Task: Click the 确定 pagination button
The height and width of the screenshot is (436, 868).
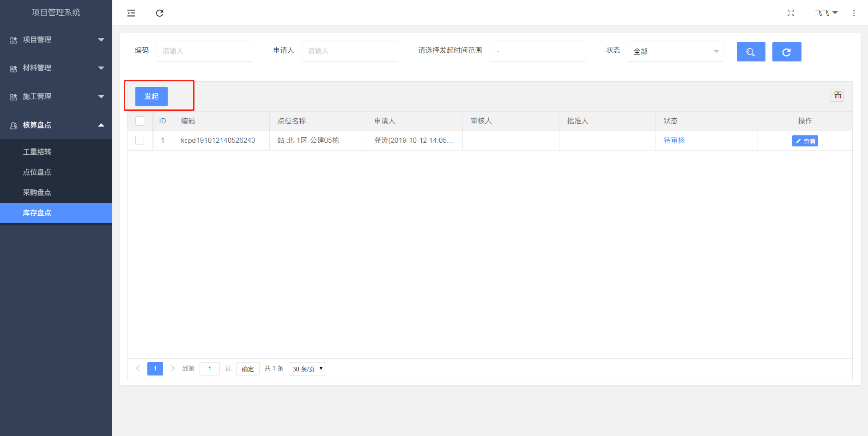Action: (248, 369)
